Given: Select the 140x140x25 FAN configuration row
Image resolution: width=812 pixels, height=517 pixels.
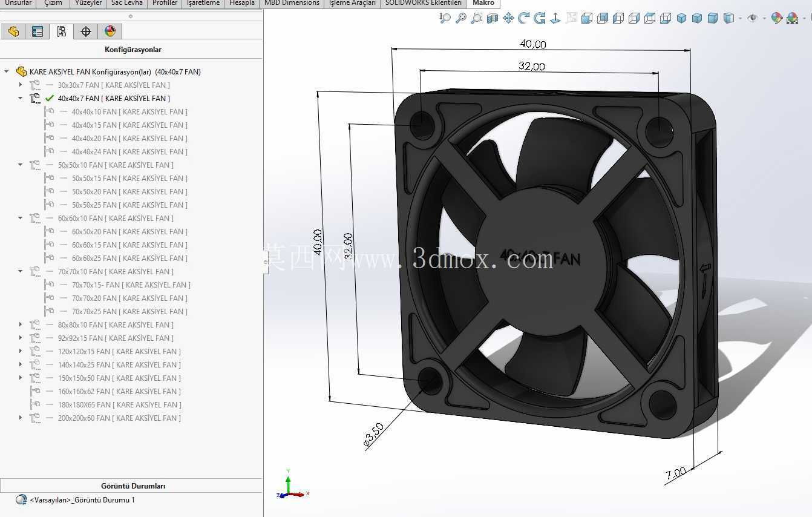Looking at the screenshot, I should click(119, 364).
